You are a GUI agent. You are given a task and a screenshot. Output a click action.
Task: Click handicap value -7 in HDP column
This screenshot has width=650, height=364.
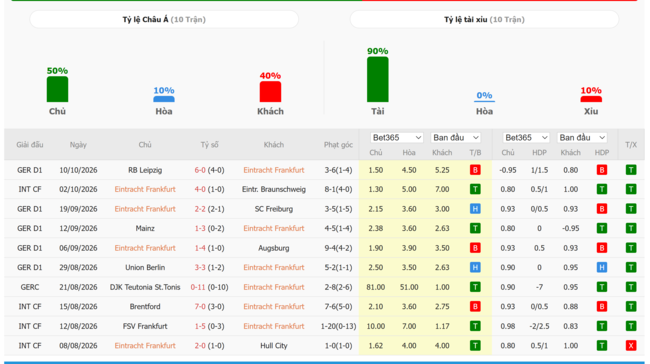[539, 287]
